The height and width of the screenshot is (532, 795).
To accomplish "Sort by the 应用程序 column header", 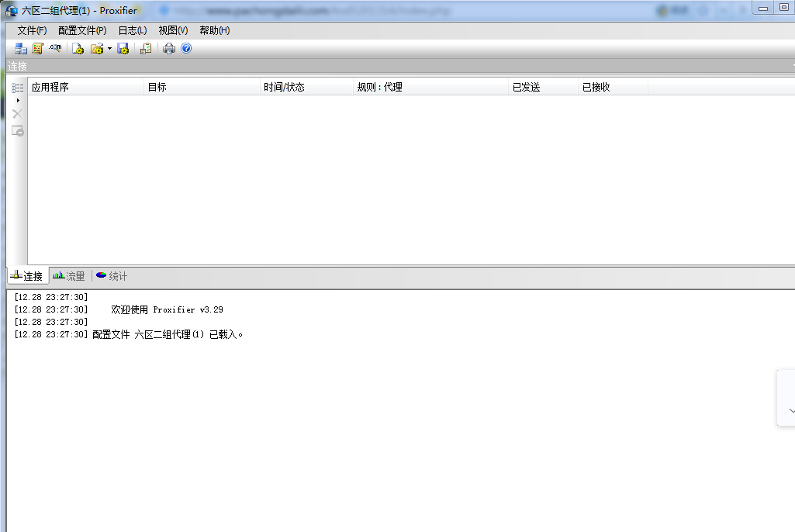I will point(85,87).
